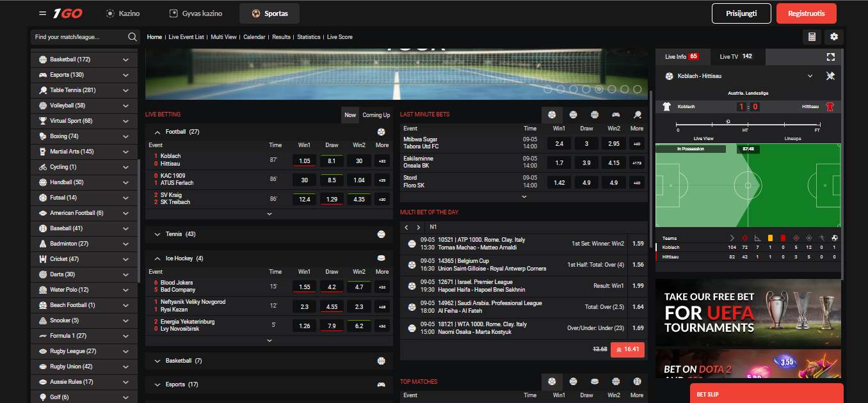This screenshot has height=403, width=868.
Task: Click Martial Arts sidebar icon
Action: 43,152
